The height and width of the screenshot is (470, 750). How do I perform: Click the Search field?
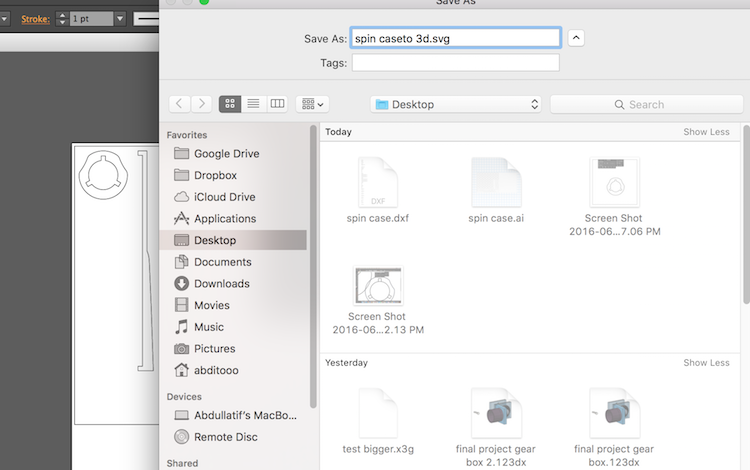(647, 104)
